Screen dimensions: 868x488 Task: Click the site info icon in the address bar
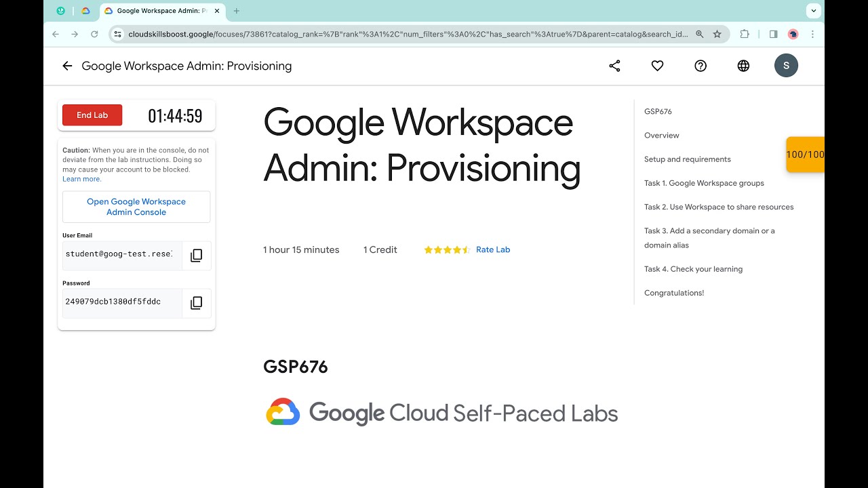coord(117,34)
